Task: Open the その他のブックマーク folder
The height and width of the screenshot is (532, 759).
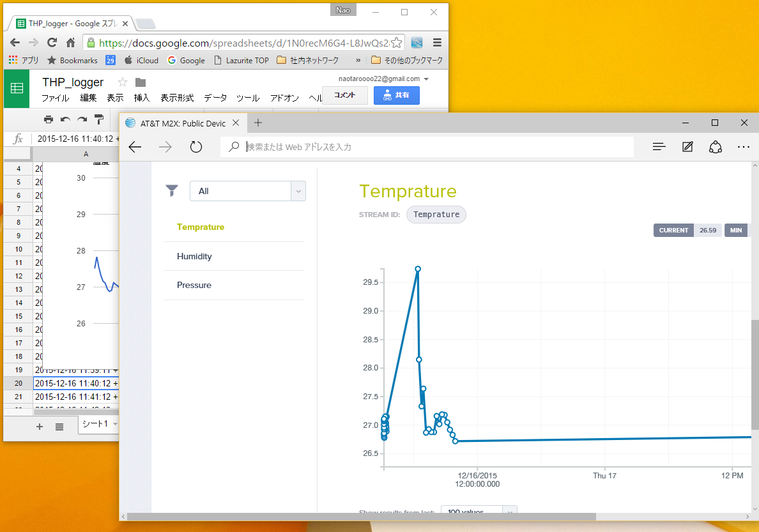Action: click(x=406, y=60)
